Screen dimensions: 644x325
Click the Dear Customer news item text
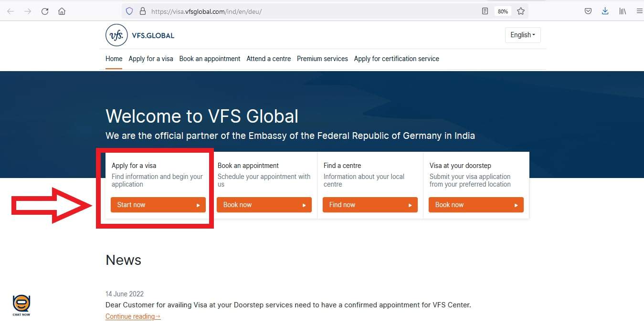288,304
